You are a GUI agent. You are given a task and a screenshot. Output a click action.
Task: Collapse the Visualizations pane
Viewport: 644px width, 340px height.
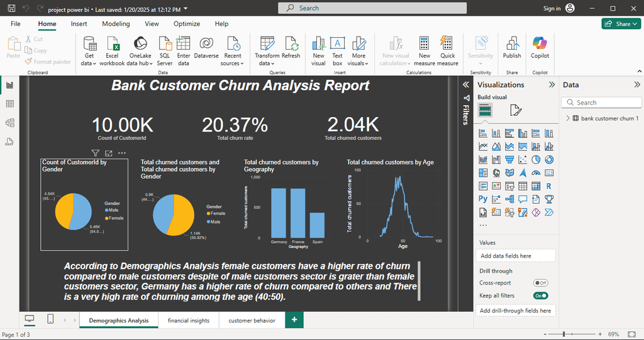pyautogui.click(x=552, y=85)
